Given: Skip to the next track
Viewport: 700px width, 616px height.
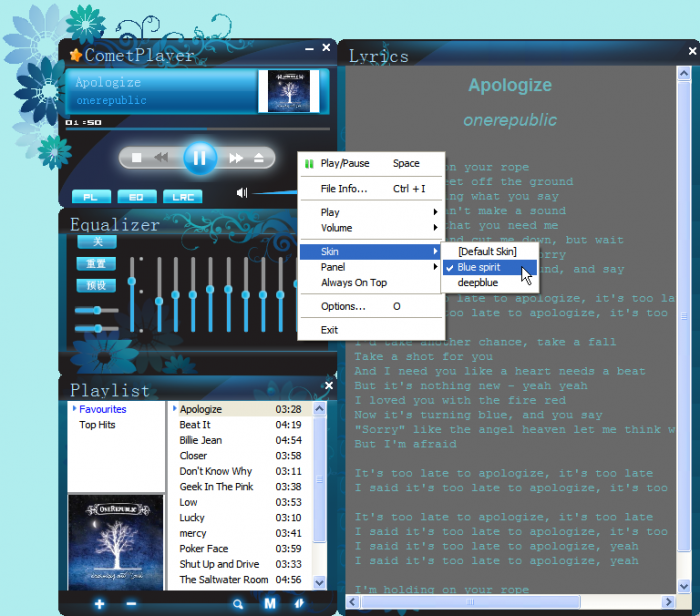Looking at the screenshot, I should pos(236,158).
